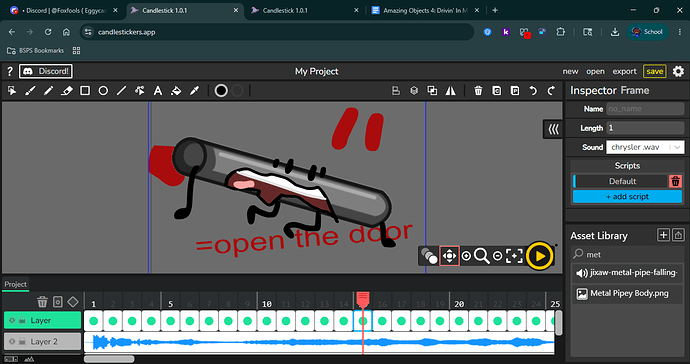Switch to Discord browser tab
Viewport: 690px width, 364px height.
64,10
